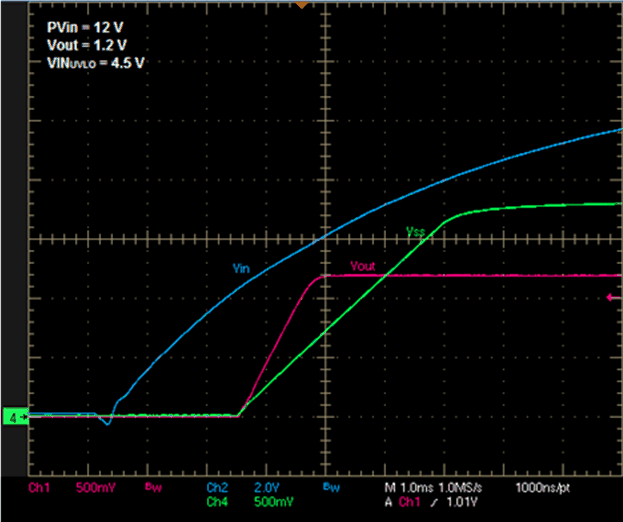Click the green Vss waveform label
The width and height of the screenshot is (623, 522).
click(x=417, y=231)
